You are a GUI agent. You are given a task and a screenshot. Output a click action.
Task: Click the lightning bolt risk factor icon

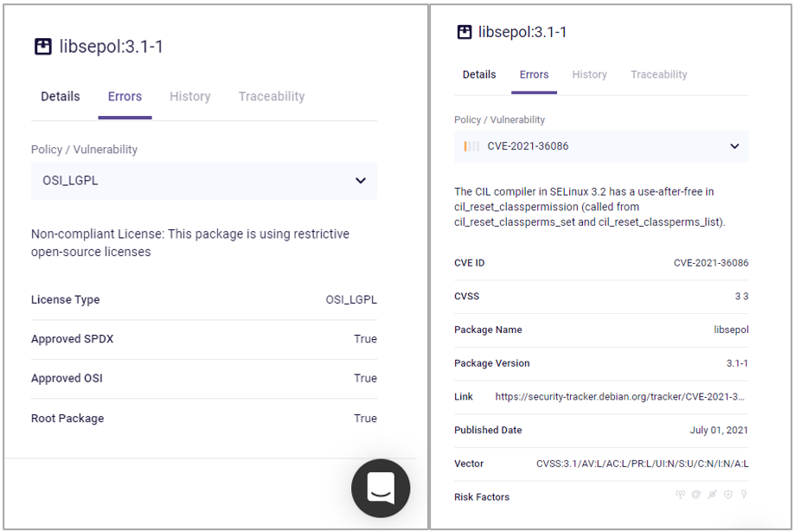[744, 494]
